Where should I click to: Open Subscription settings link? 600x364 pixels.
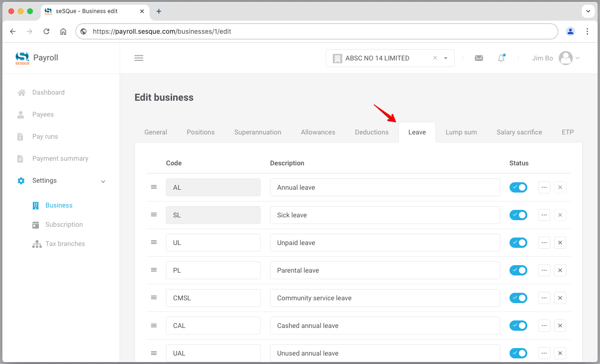click(64, 224)
